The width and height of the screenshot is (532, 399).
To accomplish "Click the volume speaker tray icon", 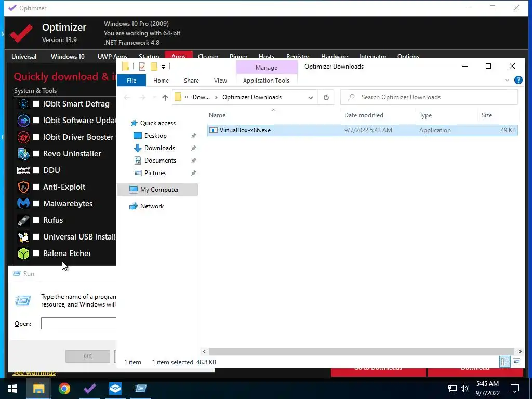I will pyautogui.click(x=464, y=389).
